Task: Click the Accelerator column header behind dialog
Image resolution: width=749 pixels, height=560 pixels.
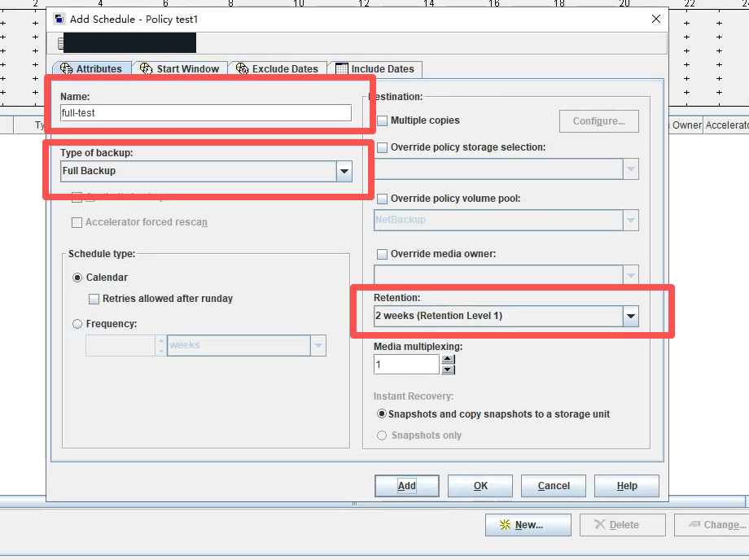Action: 726,125
